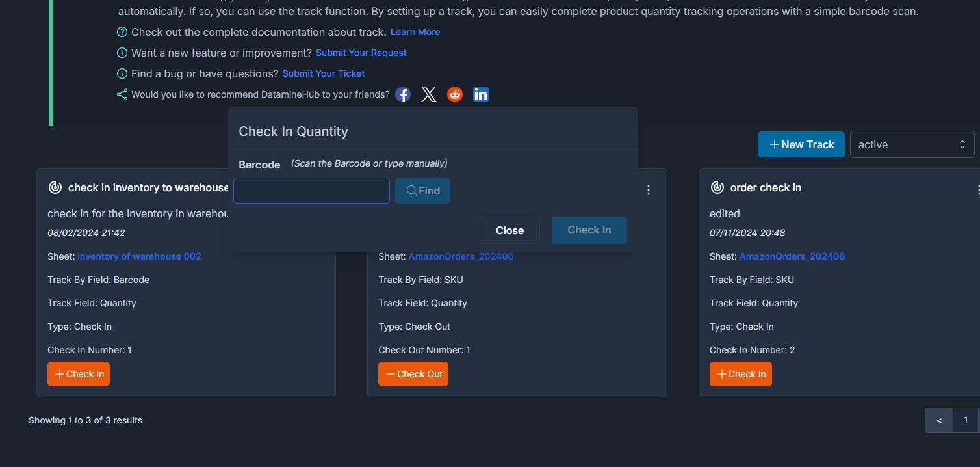
Task: Click the 'Check Out Number: 1' text
Action: (x=424, y=350)
